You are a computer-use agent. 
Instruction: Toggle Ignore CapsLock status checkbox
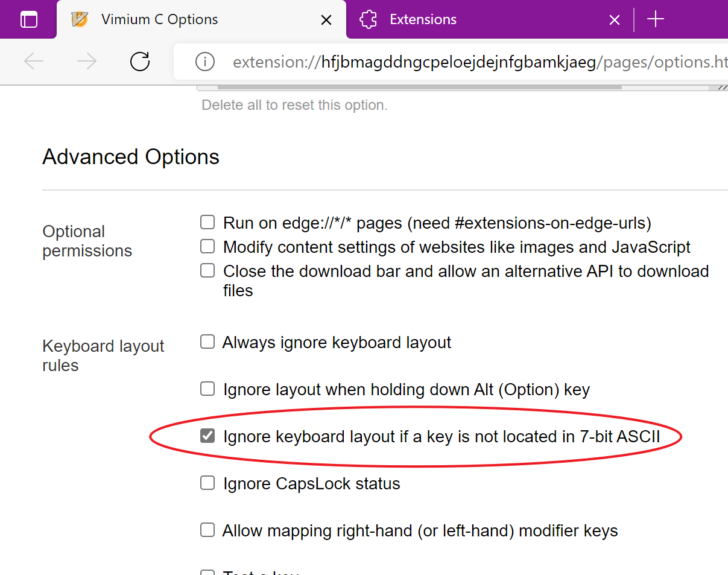(207, 483)
